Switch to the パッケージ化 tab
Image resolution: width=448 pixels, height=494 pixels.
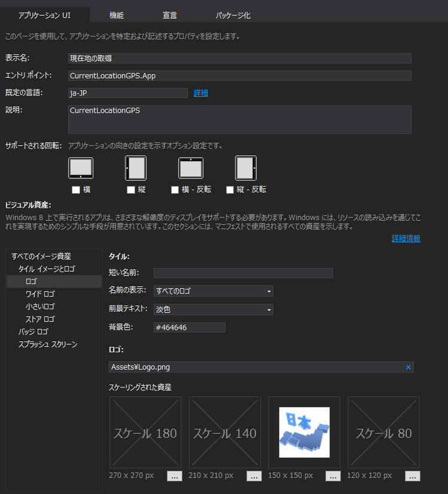[x=233, y=15]
